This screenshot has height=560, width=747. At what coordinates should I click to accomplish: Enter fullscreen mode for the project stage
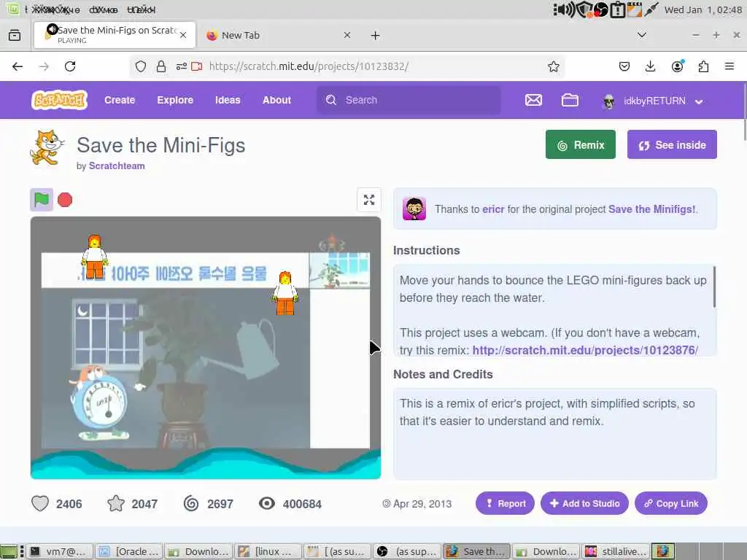pos(368,200)
